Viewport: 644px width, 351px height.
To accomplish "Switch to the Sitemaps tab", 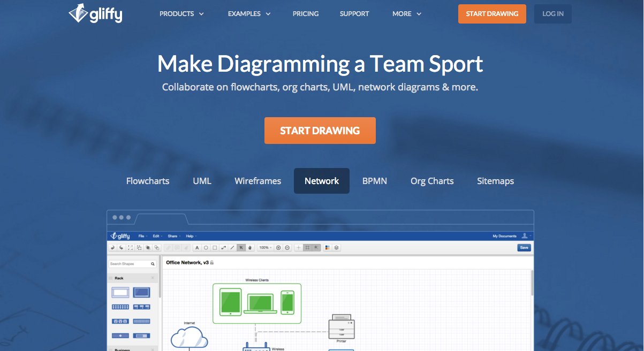I will 495,181.
